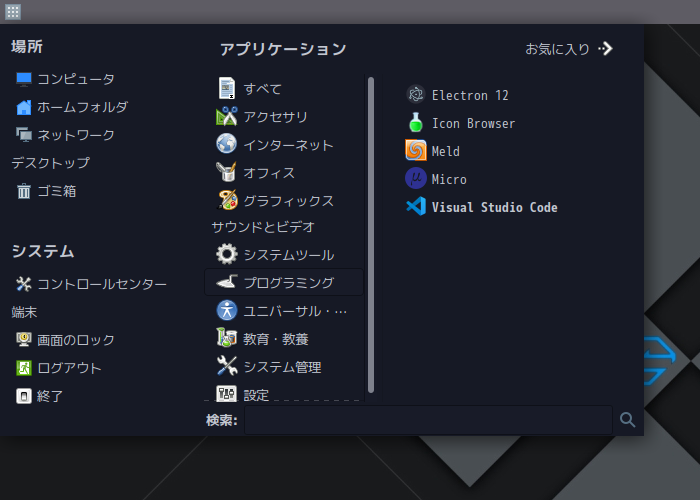Viewport: 700px width, 500px height.
Task: Click the Icon Browser label
Action: 473,123
